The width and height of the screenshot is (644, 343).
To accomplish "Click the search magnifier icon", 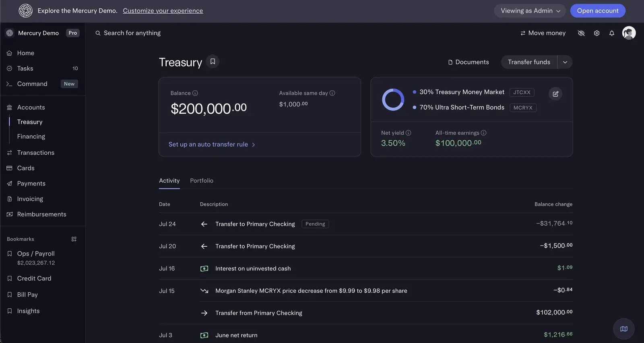I will click(98, 33).
